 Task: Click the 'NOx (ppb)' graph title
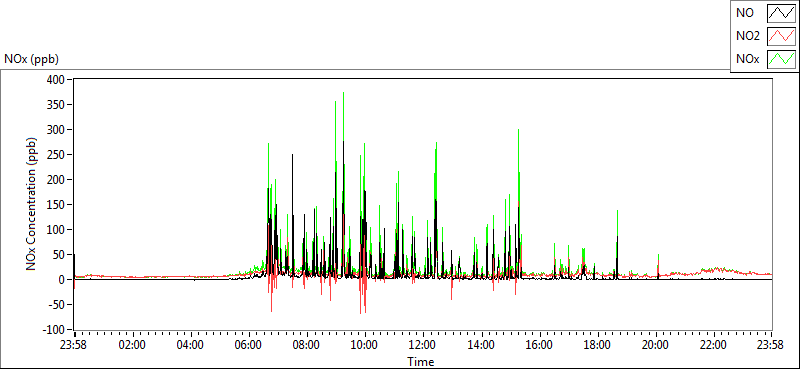pyautogui.click(x=31, y=59)
